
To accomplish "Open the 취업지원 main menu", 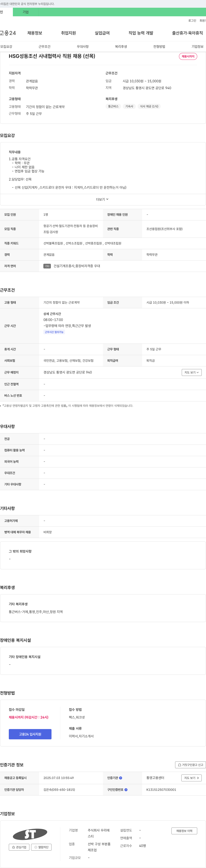I will (68, 33).
